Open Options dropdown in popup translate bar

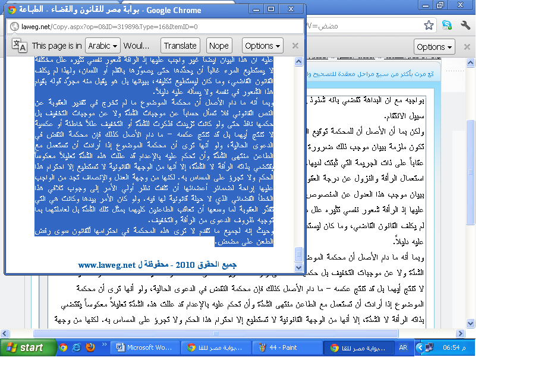262,46
